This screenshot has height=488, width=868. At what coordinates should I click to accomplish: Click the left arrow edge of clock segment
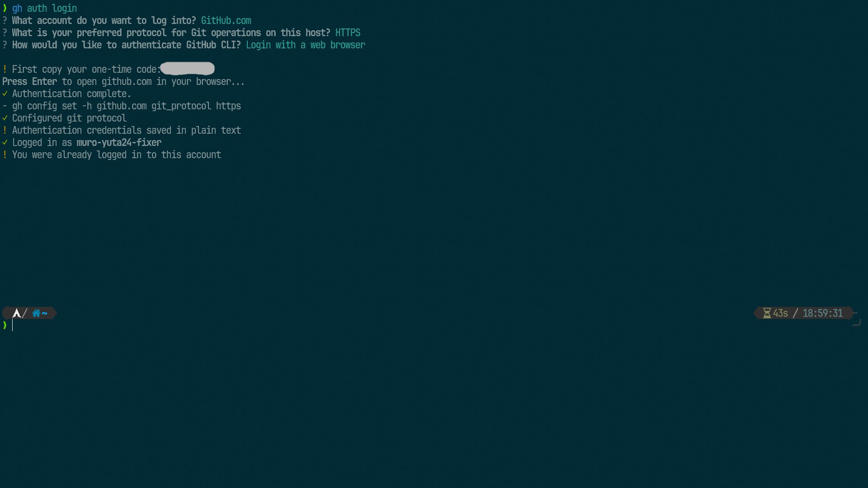755,313
